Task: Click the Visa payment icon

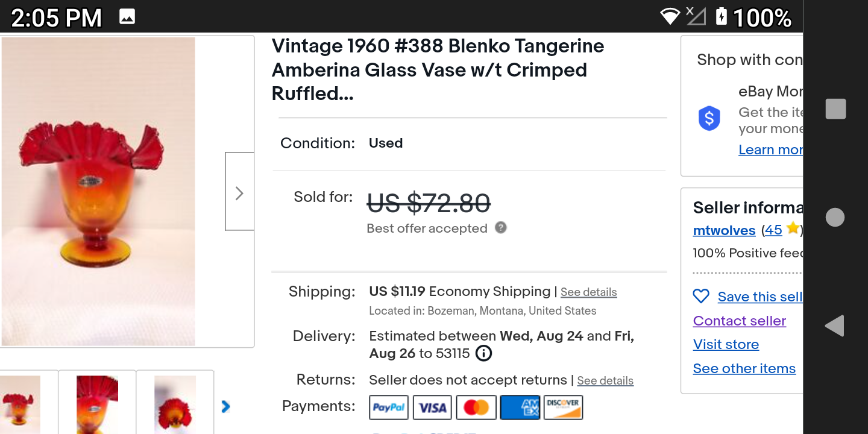Action: [432, 407]
